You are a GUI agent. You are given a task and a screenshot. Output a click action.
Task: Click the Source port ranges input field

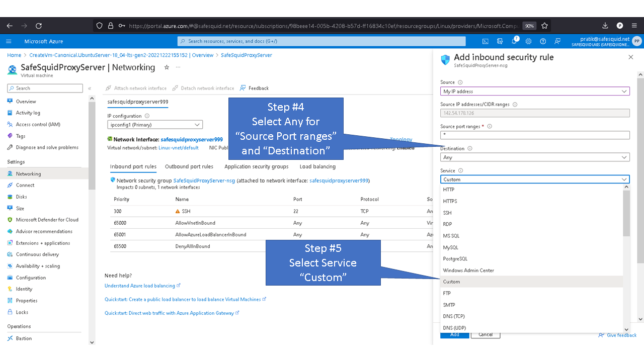[535, 135]
